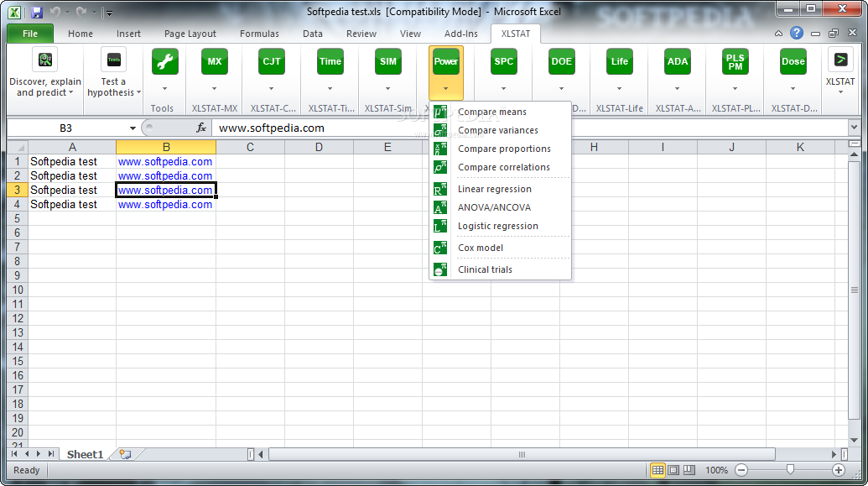The image size is (868, 486).
Task: Click the zoom out minus button
Action: click(x=741, y=471)
